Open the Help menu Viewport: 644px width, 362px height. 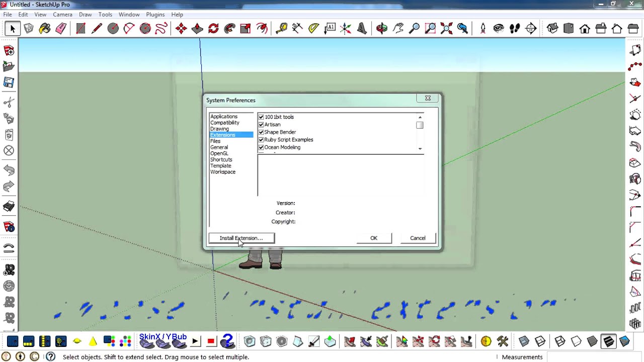pyautogui.click(x=177, y=15)
